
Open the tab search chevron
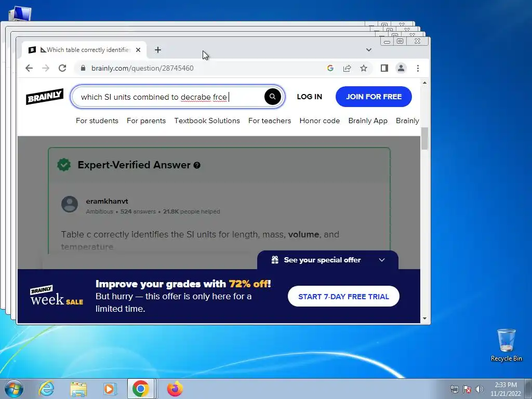click(369, 50)
